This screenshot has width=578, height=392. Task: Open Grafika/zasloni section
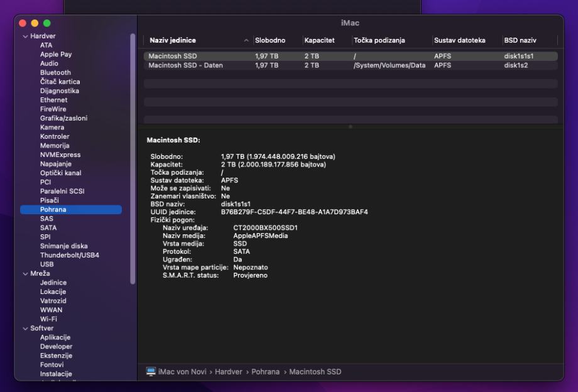point(63,118)
